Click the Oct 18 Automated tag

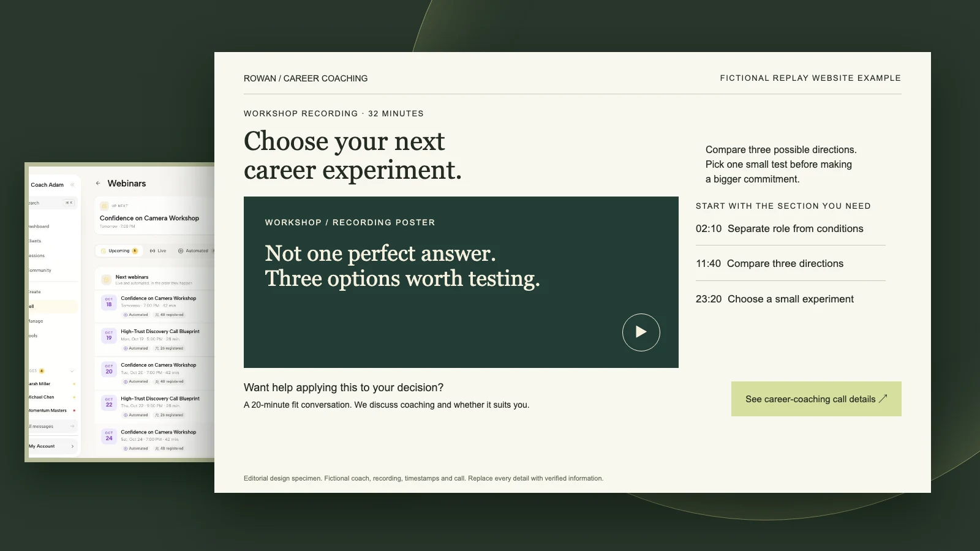(x=135, y=315)
